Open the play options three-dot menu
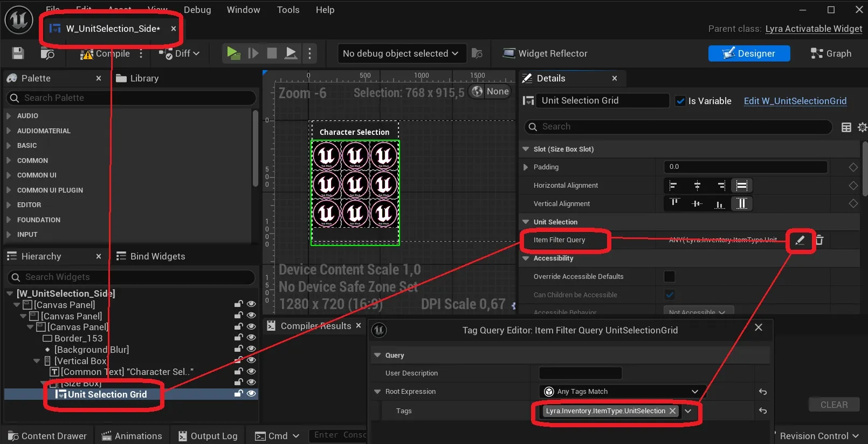Image resolution: width=868 pixels, height=444 pixels. click(x=309, y=53)
